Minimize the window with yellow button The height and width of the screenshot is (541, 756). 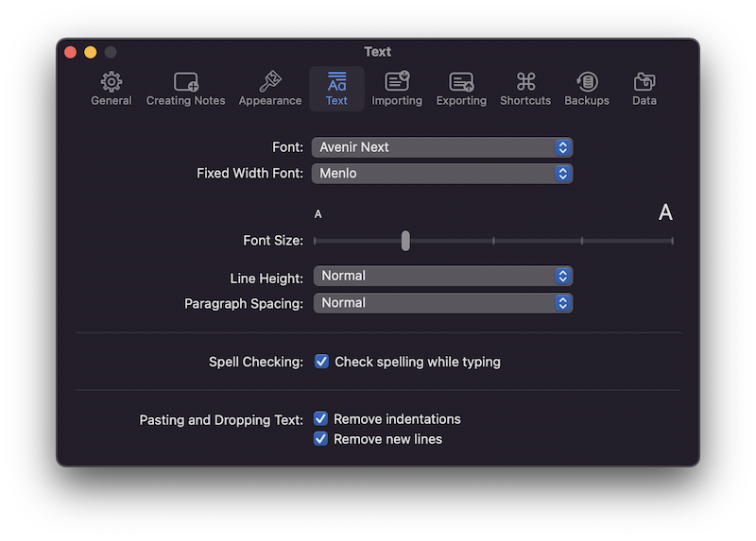90,52
